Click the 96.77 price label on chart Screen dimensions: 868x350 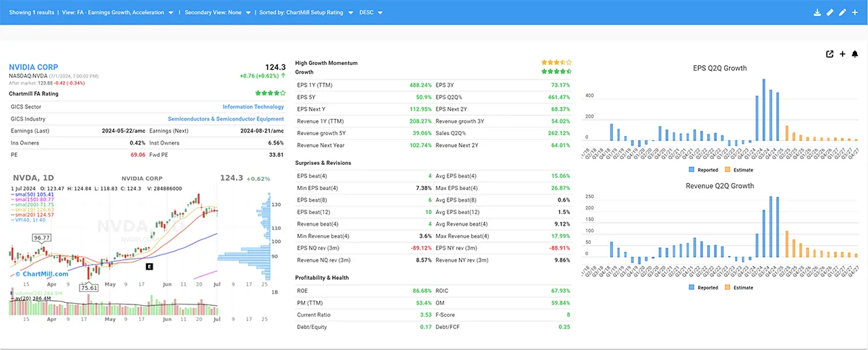tap(41, 237)
